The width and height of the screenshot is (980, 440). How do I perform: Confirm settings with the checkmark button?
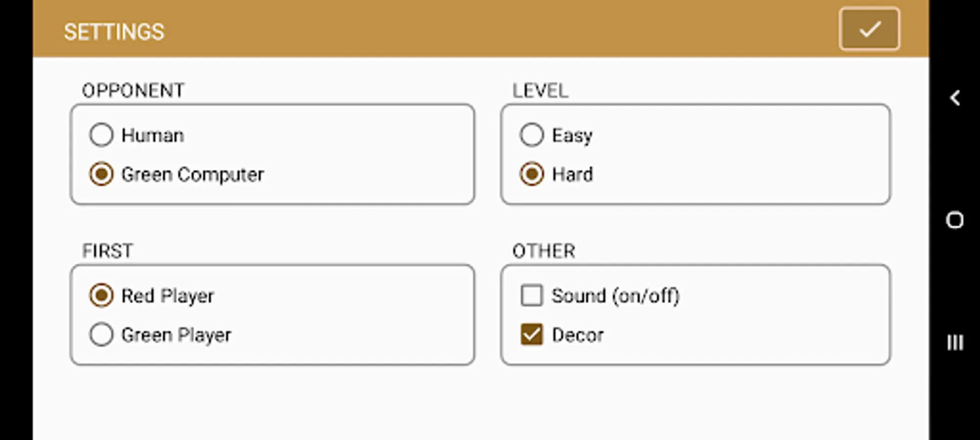(x=869, y=29)
